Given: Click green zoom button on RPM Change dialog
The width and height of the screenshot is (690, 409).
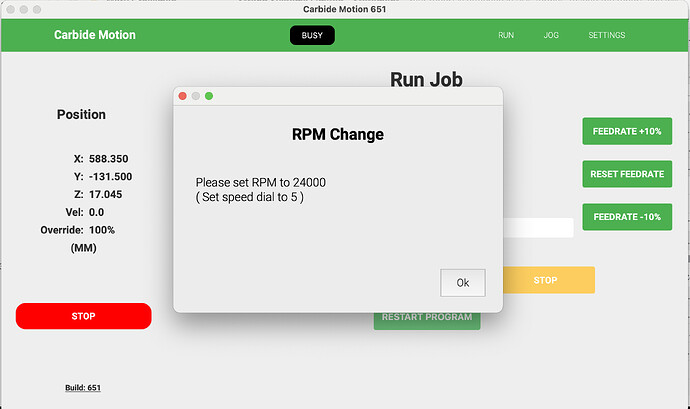Looking at the screenshot, I should point(209,96).
